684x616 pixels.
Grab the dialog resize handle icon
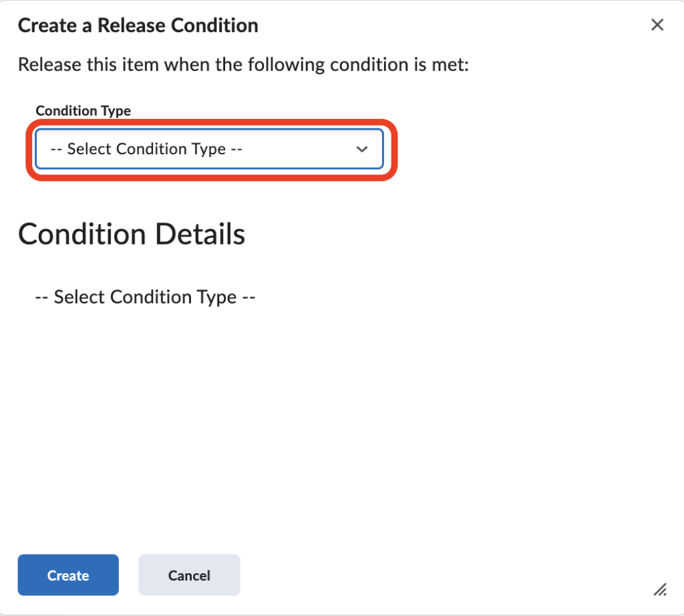pyautogui.click(x=660, y=589)
